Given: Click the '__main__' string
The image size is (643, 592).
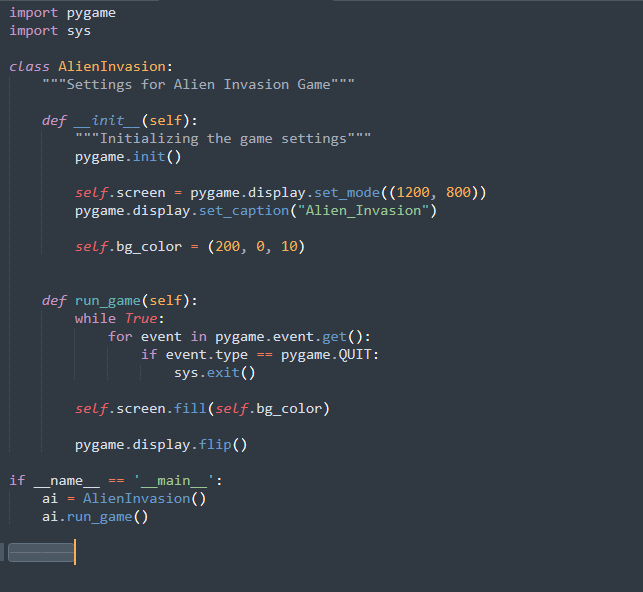Looking at the screenshot, I should click(174, 481).
